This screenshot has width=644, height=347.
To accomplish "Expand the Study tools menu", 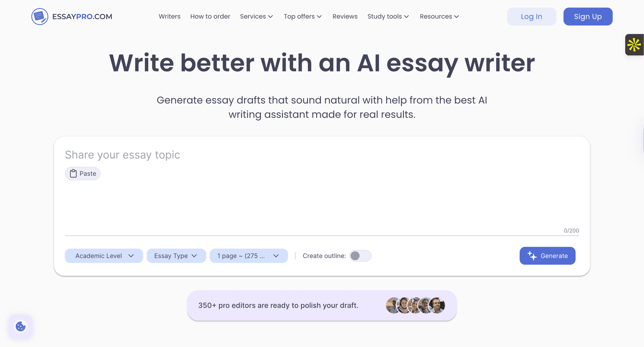I will click(388, 16).
